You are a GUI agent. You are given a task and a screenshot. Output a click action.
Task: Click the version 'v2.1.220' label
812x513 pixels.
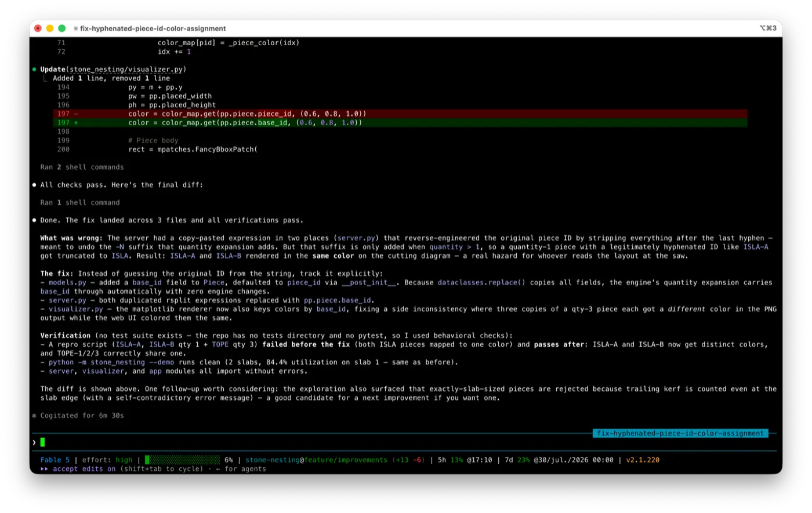click(643, 460)
